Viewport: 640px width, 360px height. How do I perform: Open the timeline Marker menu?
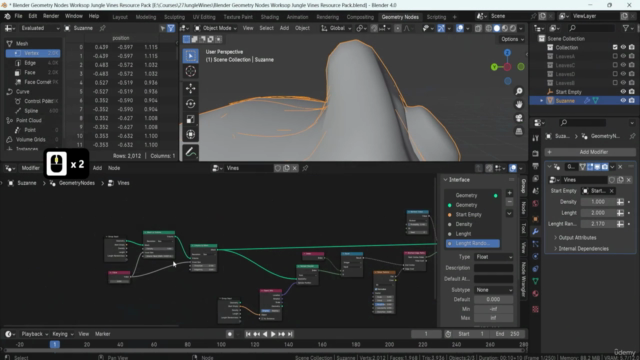(102, 334)
